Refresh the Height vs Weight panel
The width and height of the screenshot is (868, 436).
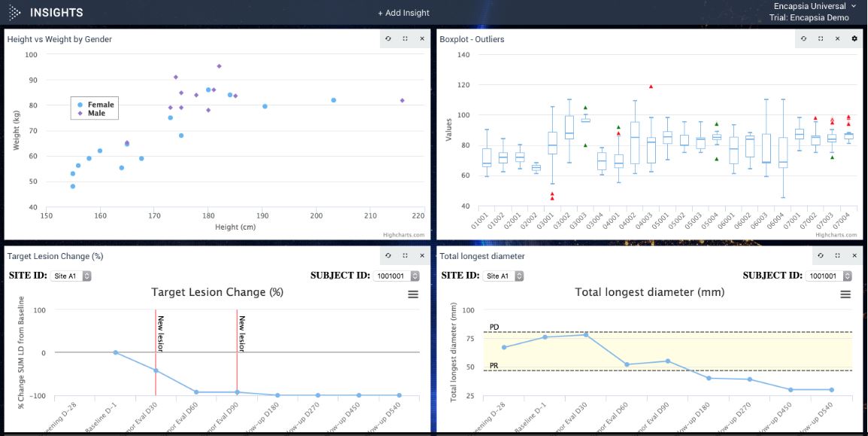pos(389,38)
